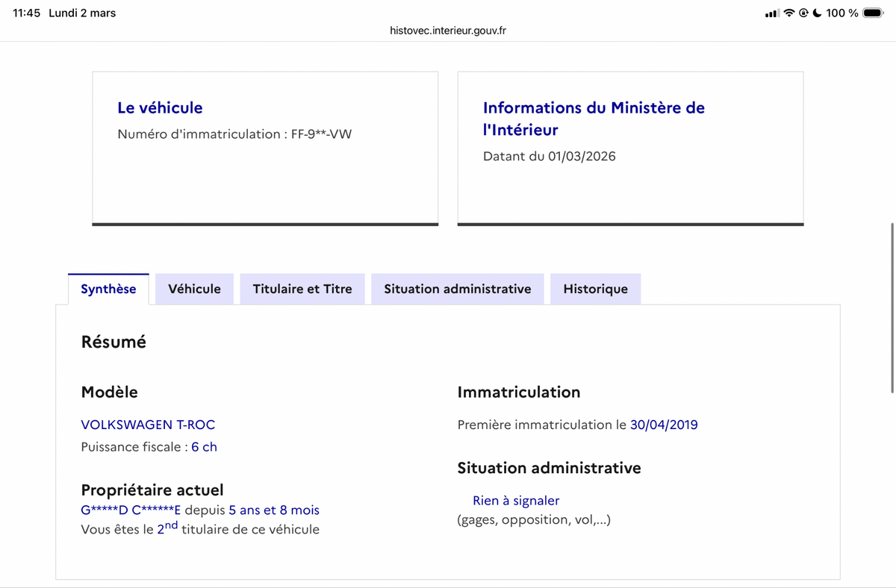Click the Le véhicule card heading
The height and width of the screenshot is (588, 896).
[x=160, y=107]
